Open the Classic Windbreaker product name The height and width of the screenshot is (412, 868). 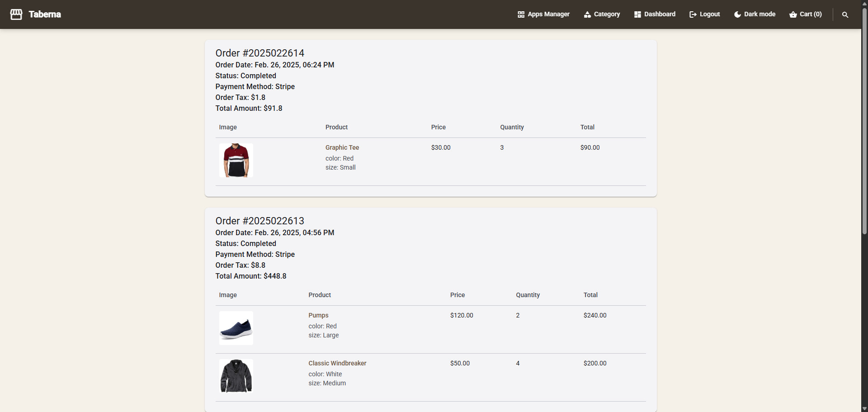point(337,363)
